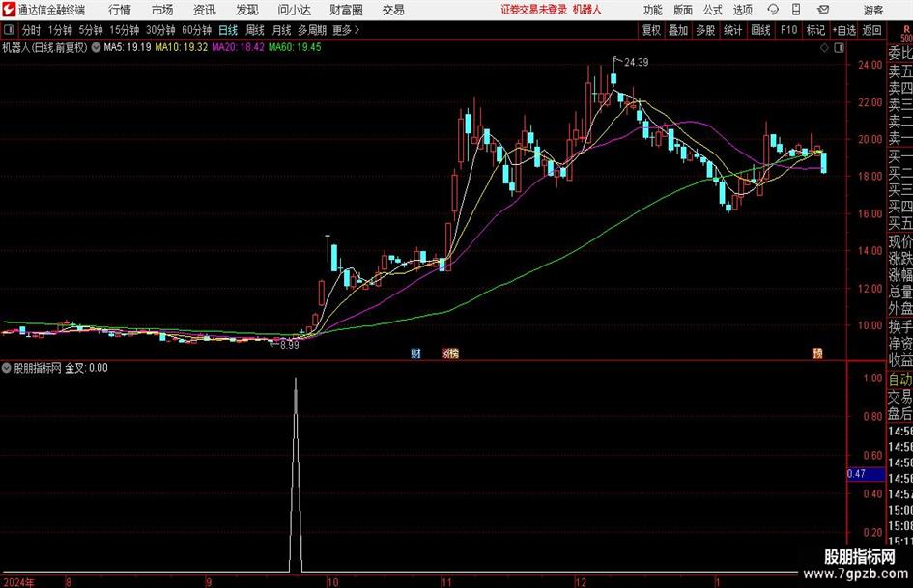Click the MA10: 19.32 value
The height and width of the screenshot is (588, 913).
click(181, 47)
